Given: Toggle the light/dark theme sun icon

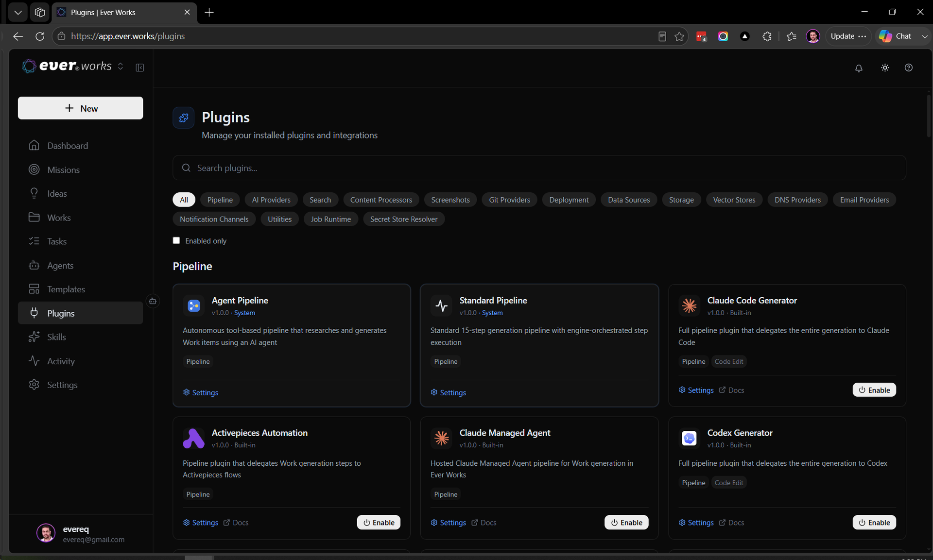Looking at the screenshot, I should tap(885, 68).
